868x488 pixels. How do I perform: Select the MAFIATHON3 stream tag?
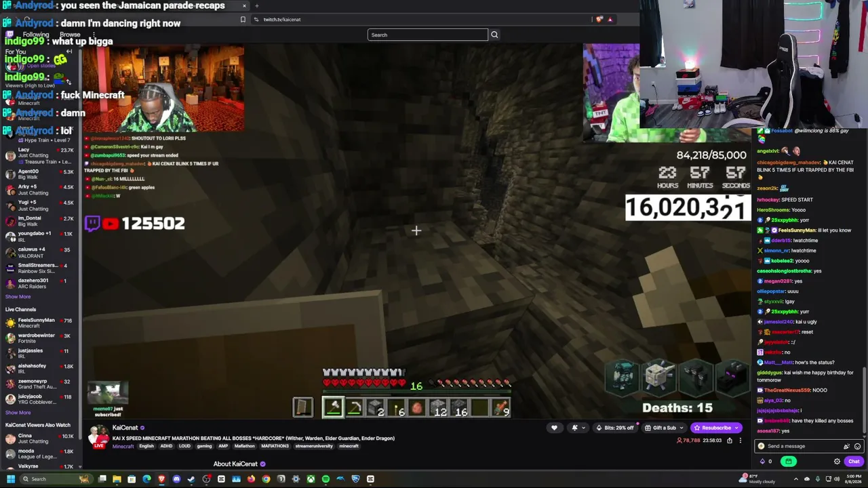275,446
